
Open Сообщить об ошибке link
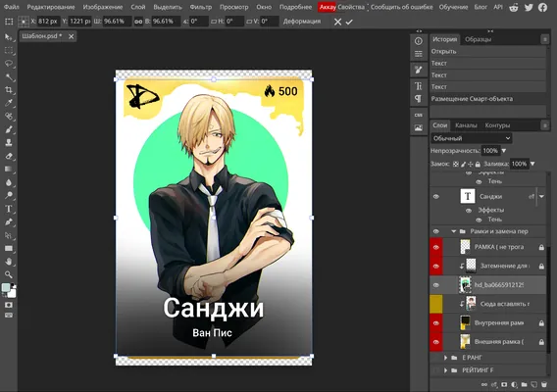[402, 7]
